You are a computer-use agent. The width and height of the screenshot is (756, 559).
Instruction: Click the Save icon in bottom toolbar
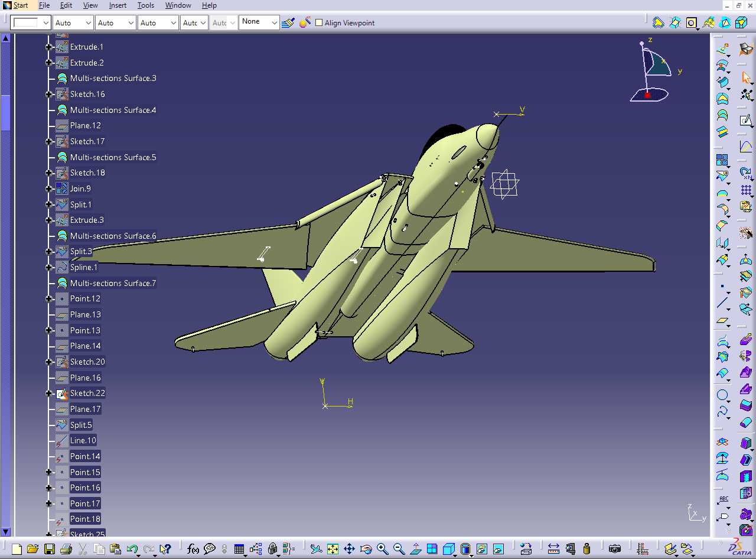click(x=49, y=549)
